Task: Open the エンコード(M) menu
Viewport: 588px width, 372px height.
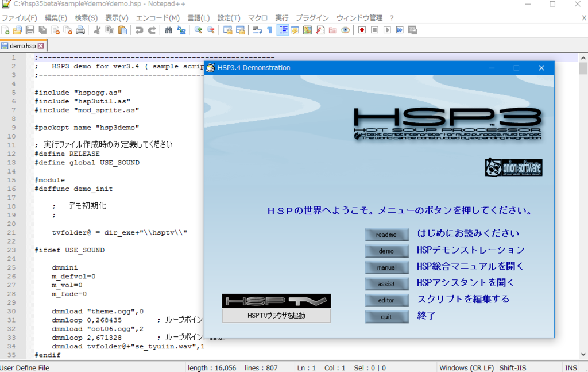Action: [157, 18]
